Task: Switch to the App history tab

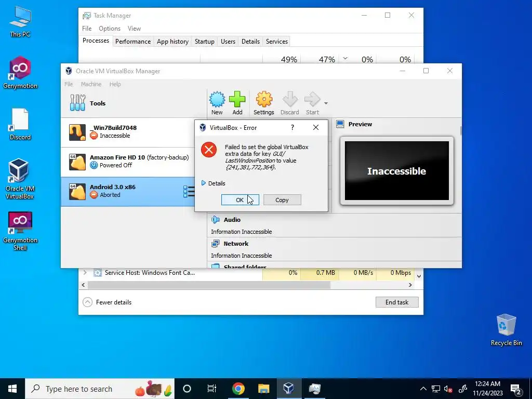Action: click(172, 42)
